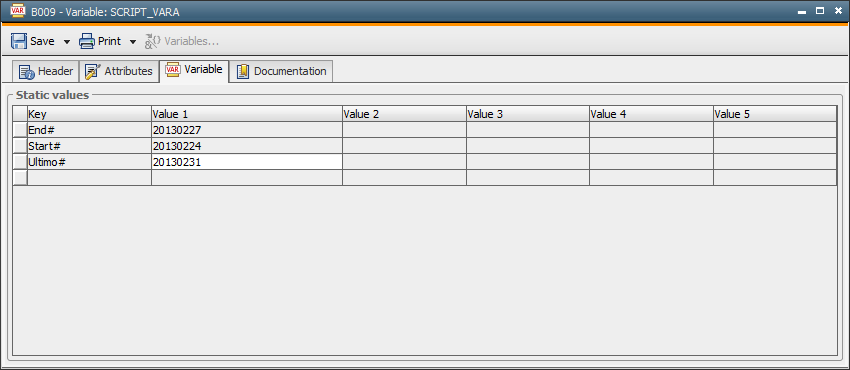Maximize the SCRIPT_VARA window

tap(820, 11)
